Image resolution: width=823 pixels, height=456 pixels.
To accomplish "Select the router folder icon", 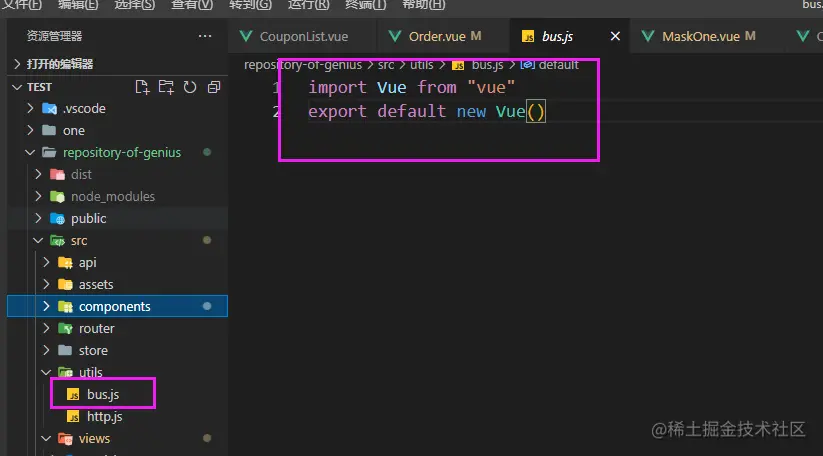I will pyautogui.click(x=65, y=328).
